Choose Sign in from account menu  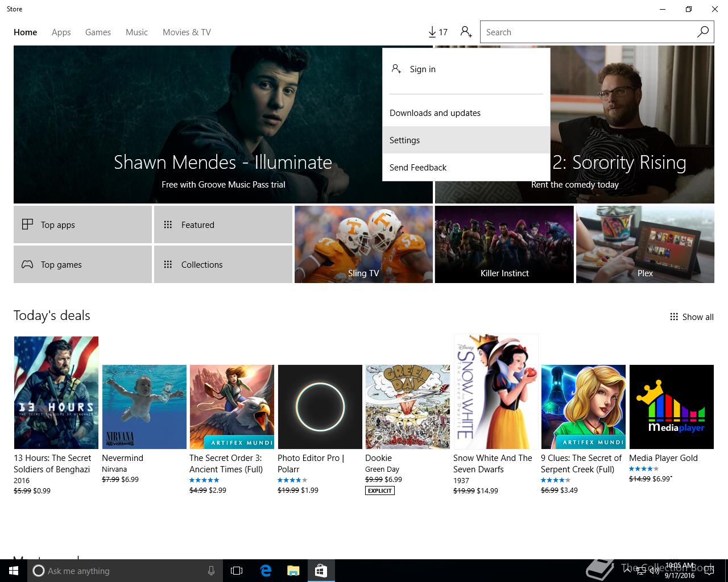pos(466,69)
